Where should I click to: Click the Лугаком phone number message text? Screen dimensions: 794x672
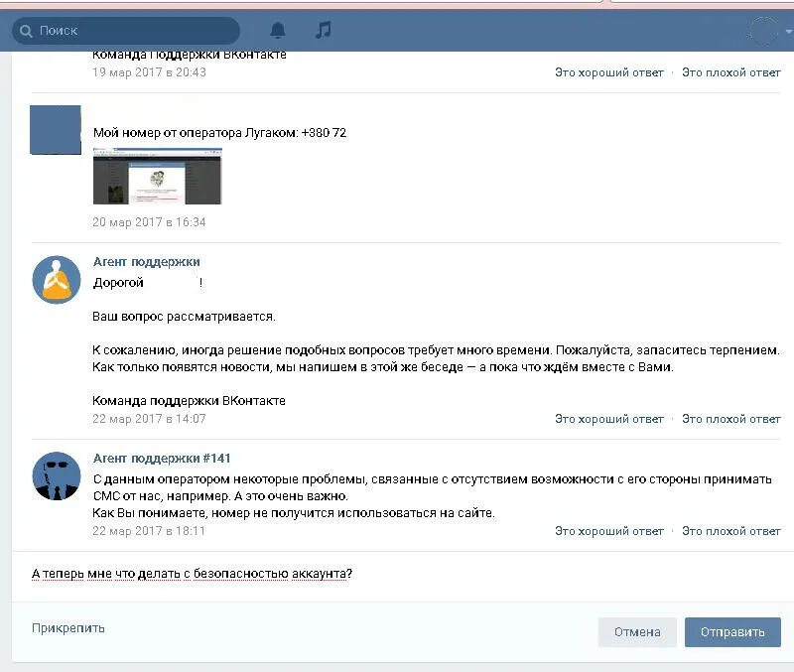[219, 133]
